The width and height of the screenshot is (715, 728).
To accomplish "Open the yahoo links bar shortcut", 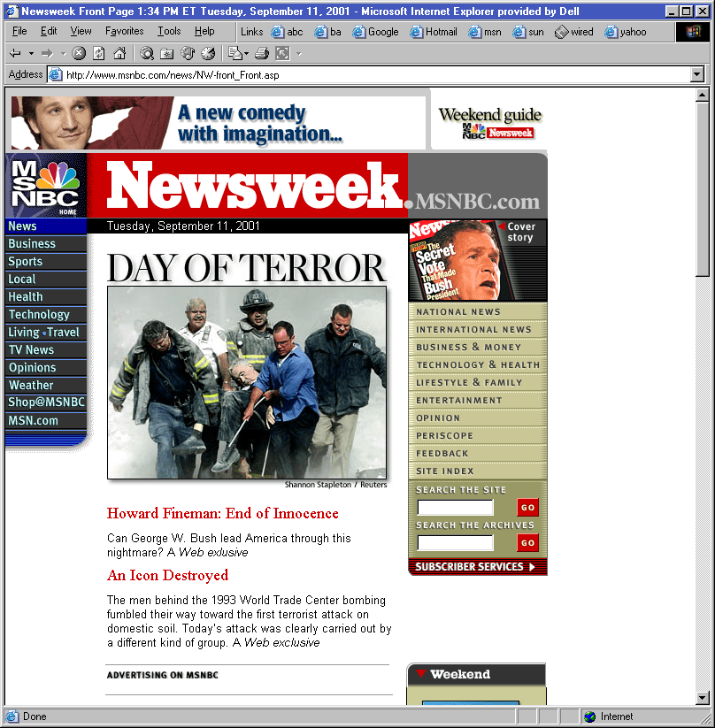I will pyautogui.click(x=626, y=32).
